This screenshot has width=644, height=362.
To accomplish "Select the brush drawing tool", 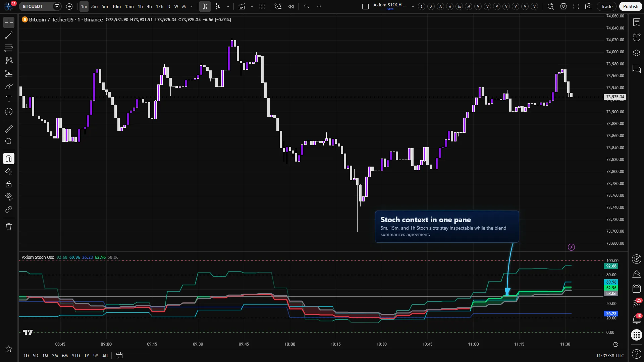I will coord(9,86).
